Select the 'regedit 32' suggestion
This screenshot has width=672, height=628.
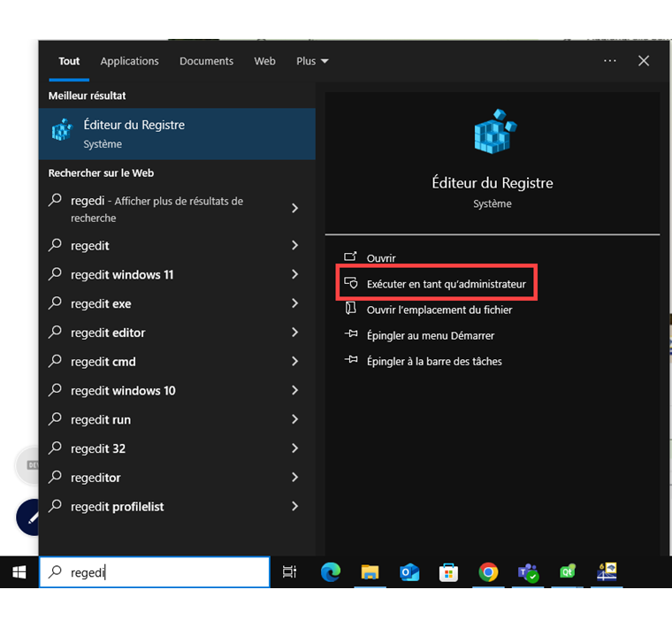tap(98, 448)
